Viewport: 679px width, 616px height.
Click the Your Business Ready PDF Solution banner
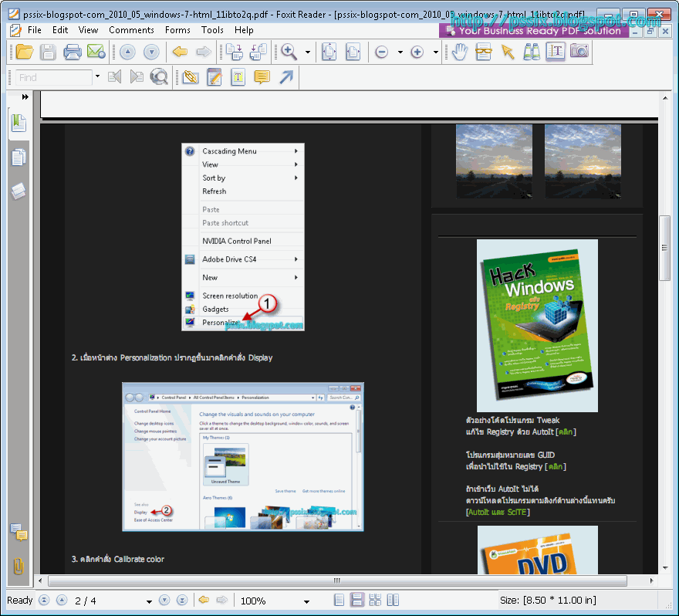coord(534,31)
